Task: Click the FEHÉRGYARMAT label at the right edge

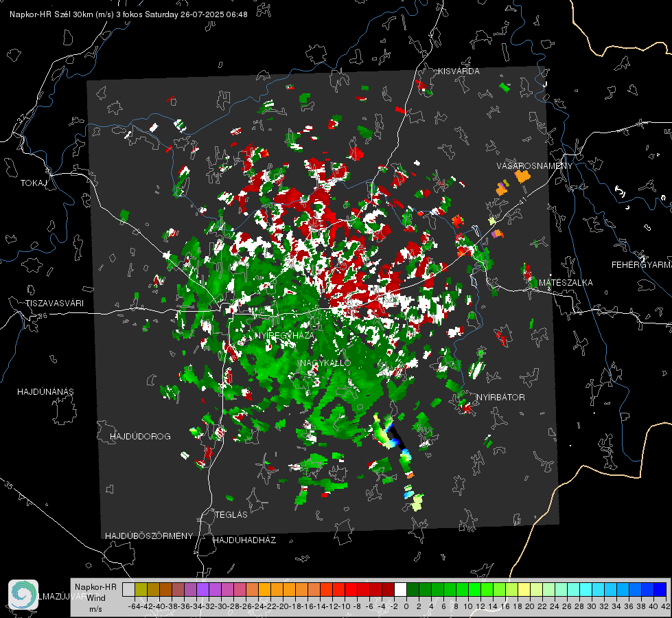Action: tap(642, 265)
